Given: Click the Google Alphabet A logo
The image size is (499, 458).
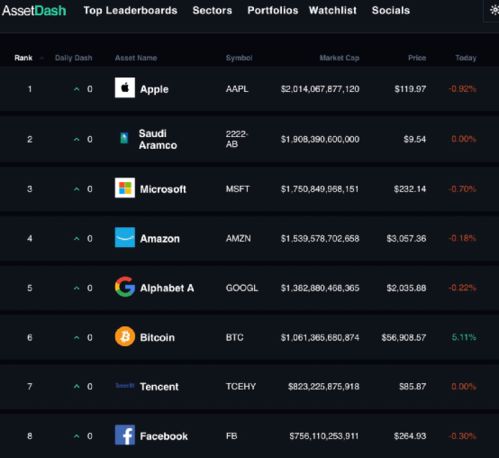Looking at the screenshot, I should (125, 287).
